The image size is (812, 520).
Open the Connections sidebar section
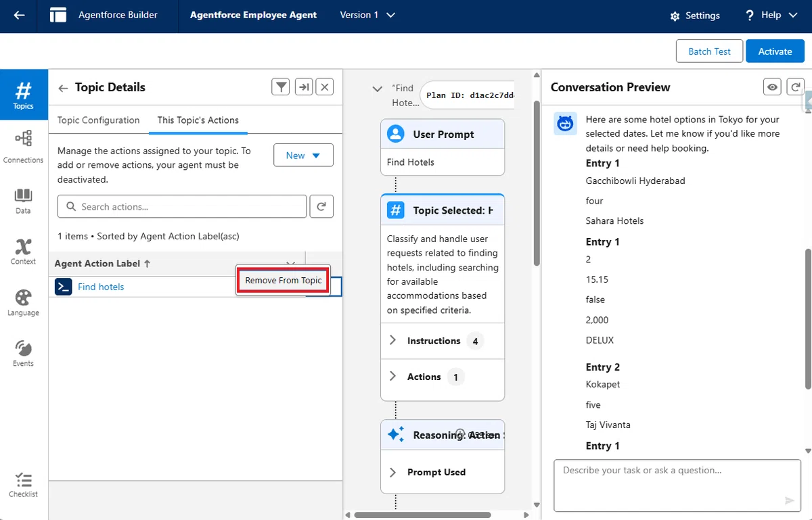pos(24,147)
